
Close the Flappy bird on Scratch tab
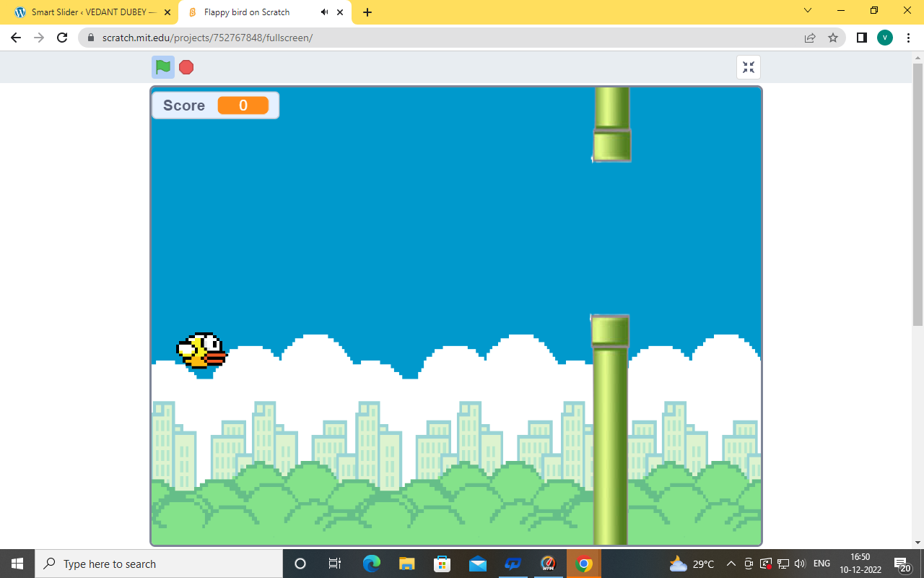click(x=340, y=12)
